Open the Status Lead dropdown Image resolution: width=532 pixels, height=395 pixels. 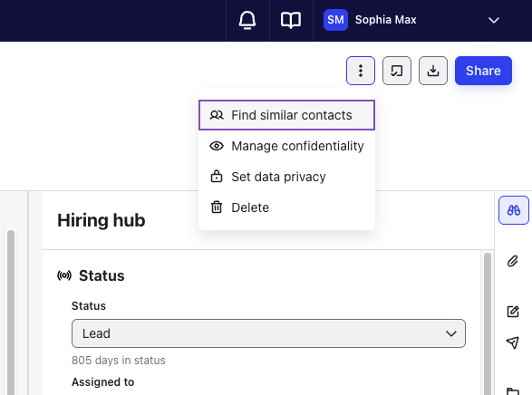coord(268,333)
